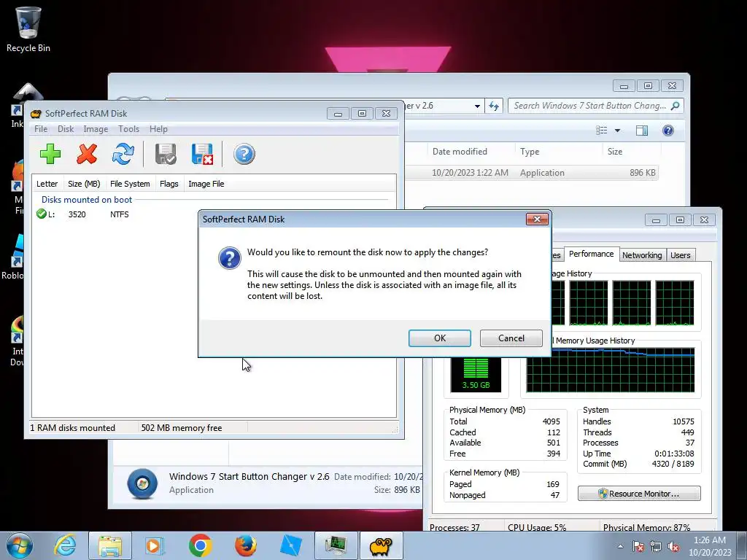Click the Explorer help question mark icon
The image size is (747, 560).
(668, 131)
